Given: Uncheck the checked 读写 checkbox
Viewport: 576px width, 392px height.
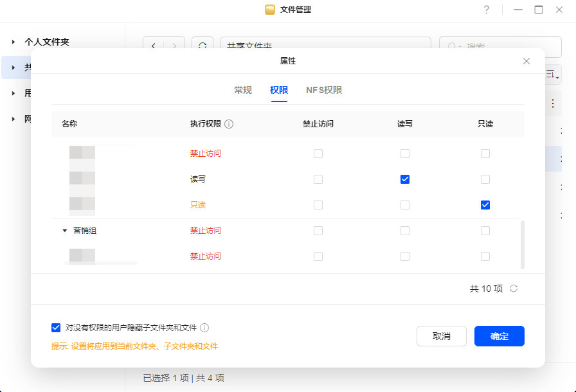Looking at the screenshot, I should tap(405, 179).
